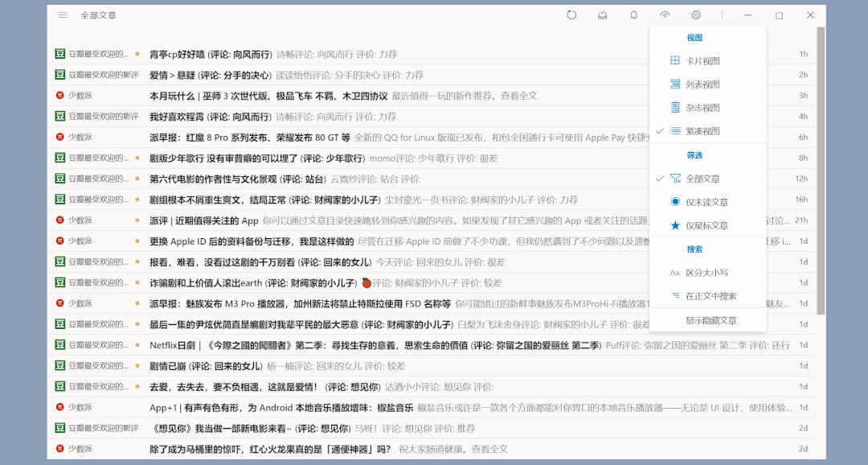Open the view options eye icon
This screenshot has width=868, height=465.
point(665,14)
